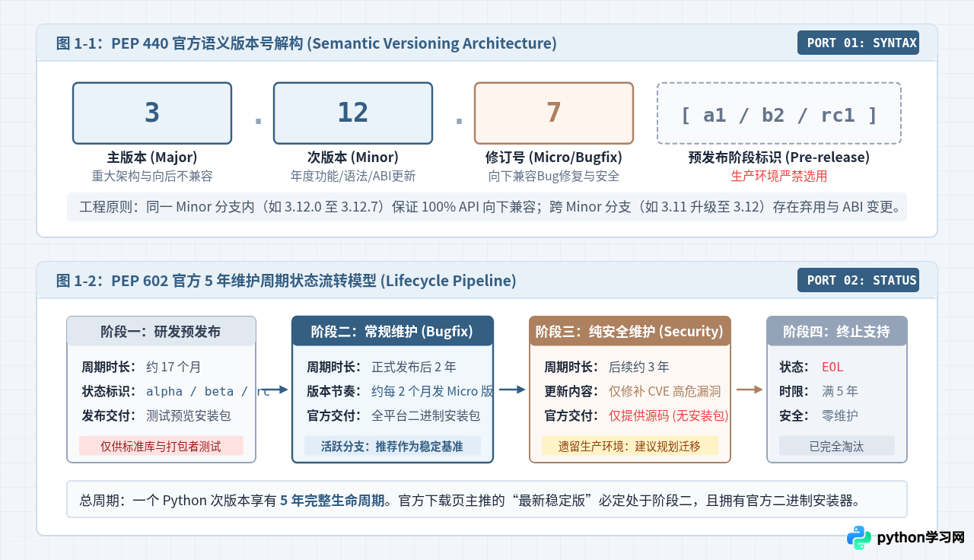Click the red tag '仅供标准库与打包者测试'

161,446
